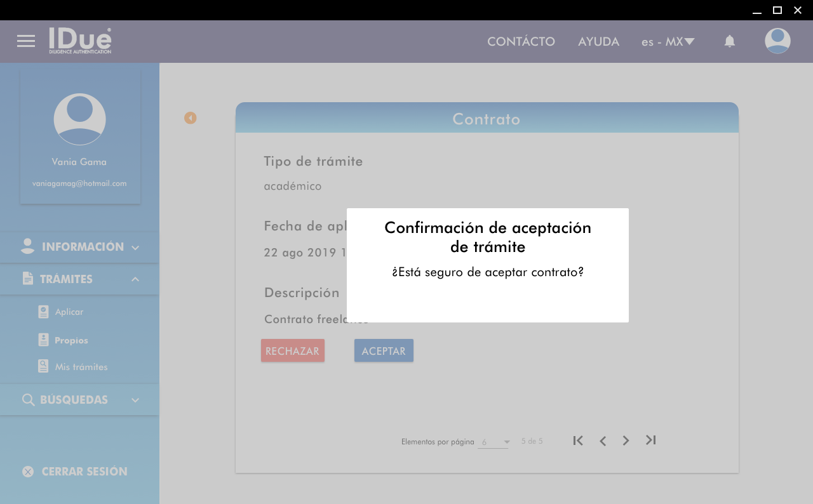The image size is (813, 504).
Task: Click the orange back arrow icon
Action: (x=191, y=118)
